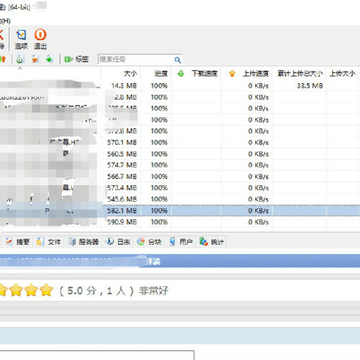The height and width of the screenshot is (360, 360).
Task: Click the highlighted 582.1 MB size cell
Action: [x=122, y=211]
